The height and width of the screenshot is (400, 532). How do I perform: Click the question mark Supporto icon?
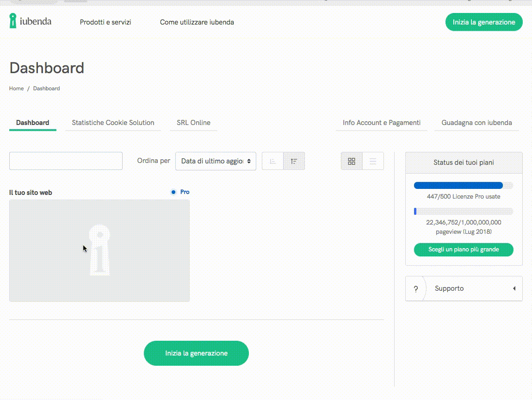(415, 289)
